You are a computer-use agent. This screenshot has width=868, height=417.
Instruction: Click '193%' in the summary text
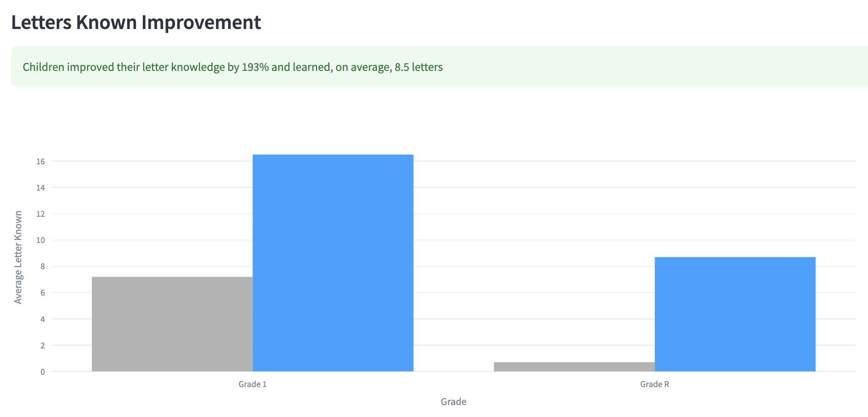(x=255, y=67)
